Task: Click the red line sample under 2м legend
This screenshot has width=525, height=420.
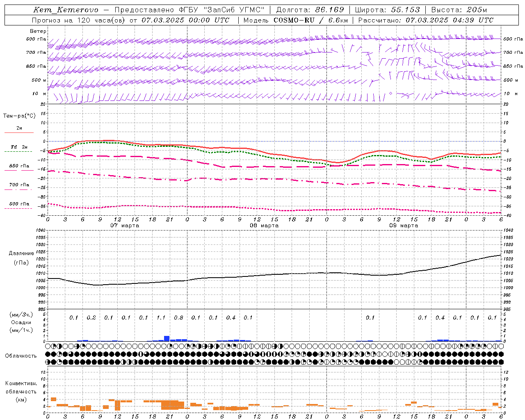Action: click(x=19, y=133)
